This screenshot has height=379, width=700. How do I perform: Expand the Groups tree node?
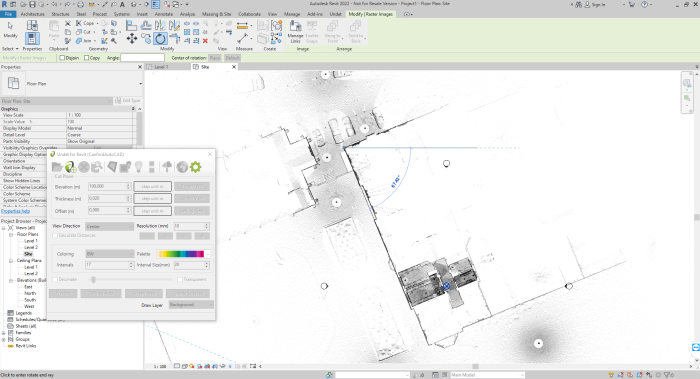point(4,339)
